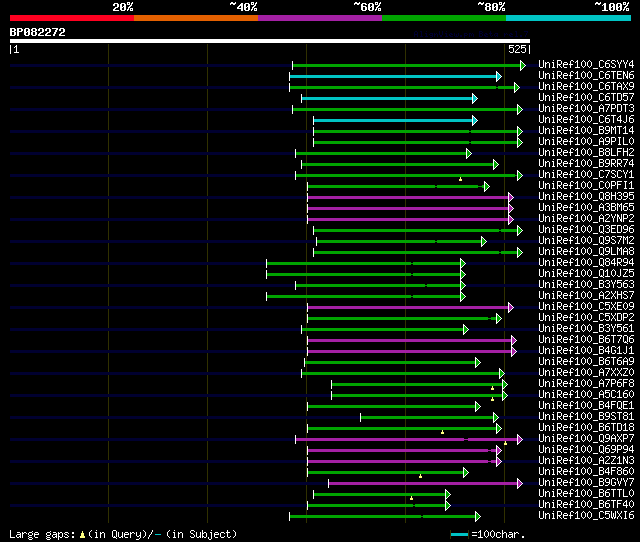Open hit UniRef100_C6TEN6
Screen dimensions: 640x542
[586, 76]
